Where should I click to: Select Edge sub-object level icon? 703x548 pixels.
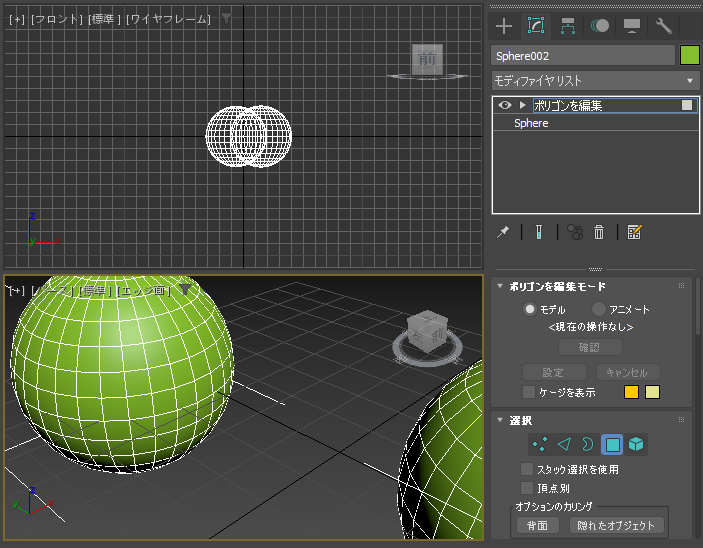[x=564, y=444]
